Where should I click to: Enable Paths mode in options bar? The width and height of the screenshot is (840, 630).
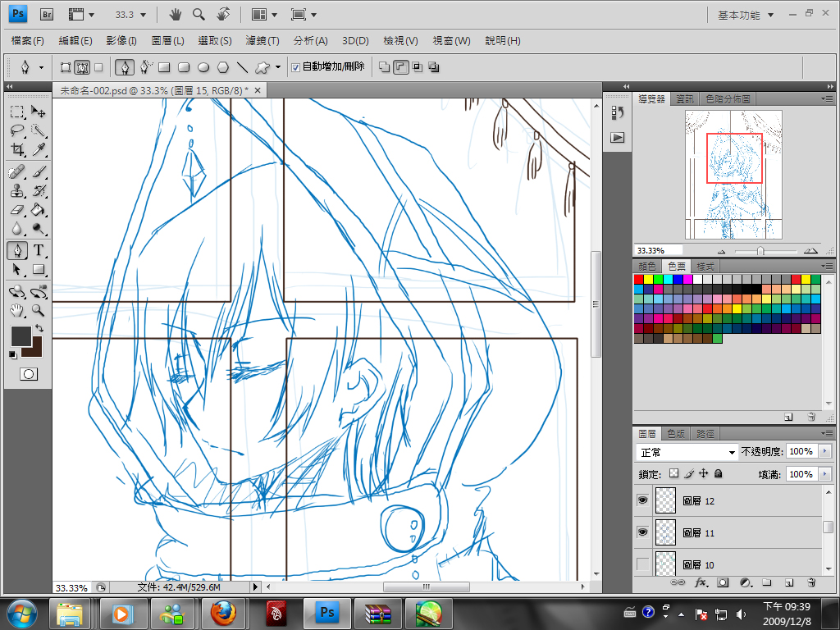click(82, 67)
